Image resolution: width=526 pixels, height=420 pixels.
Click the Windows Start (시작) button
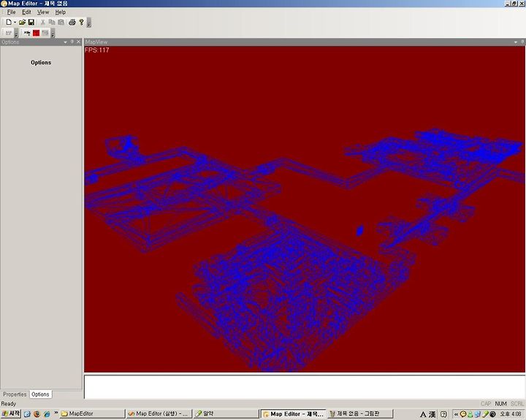tap(11, 414)
